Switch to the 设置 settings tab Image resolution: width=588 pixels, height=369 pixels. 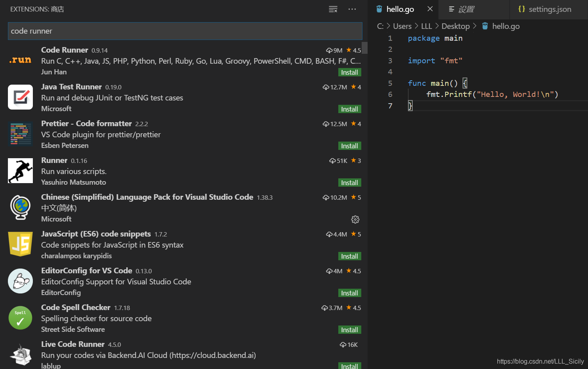tap(474, 9)
